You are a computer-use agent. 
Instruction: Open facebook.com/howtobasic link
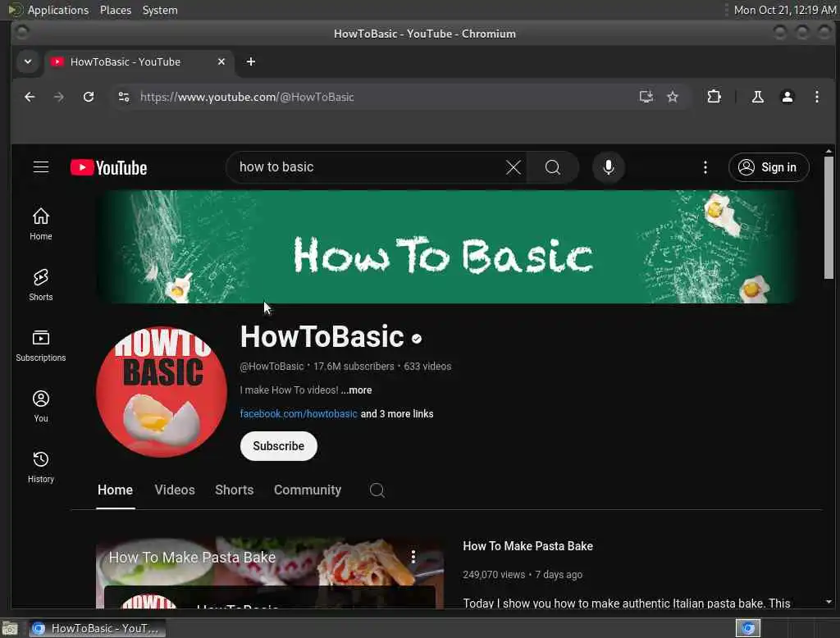coord(299,413)
